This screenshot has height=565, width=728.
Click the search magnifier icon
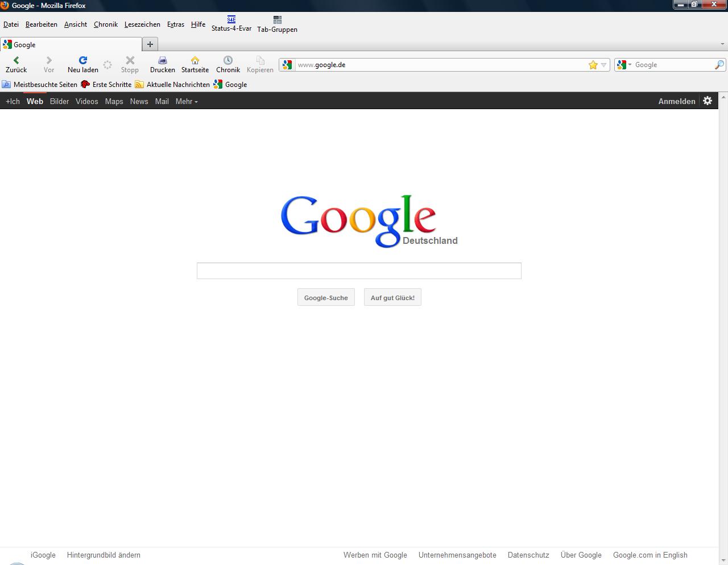[x=719, y=65]
